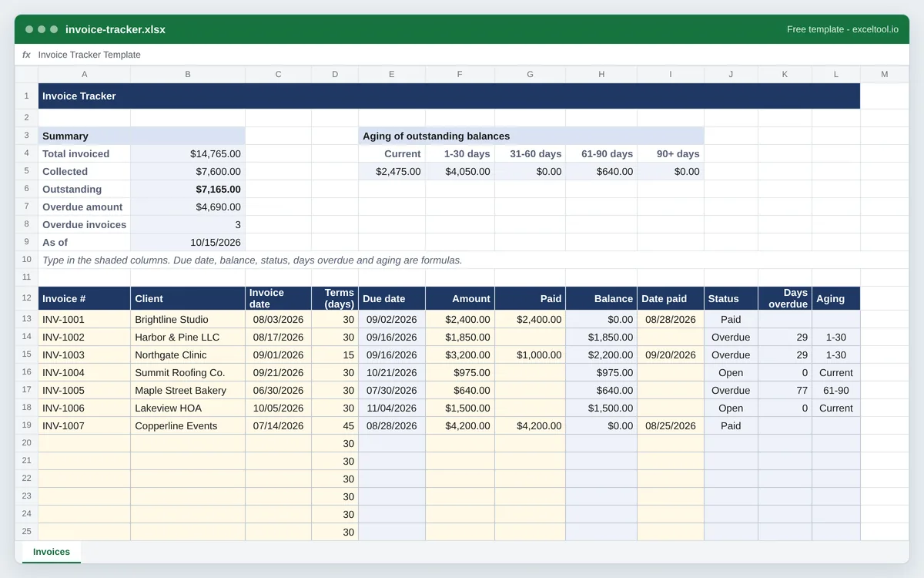924x578 pixels.
Task: Select the Status table header
Action: tap(731, 298)
